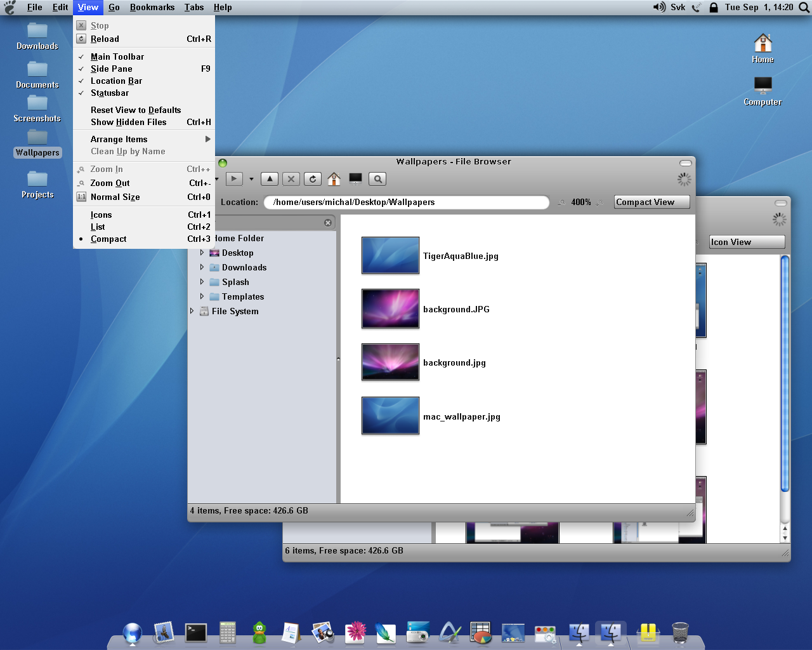812x650 pixels.
Task: Select Icons view mode in View menu
Action: [144, 215]
